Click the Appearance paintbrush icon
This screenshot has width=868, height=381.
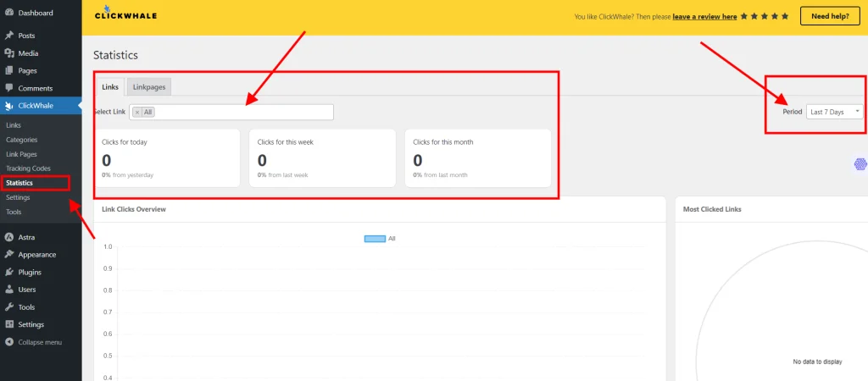point(8,255)
